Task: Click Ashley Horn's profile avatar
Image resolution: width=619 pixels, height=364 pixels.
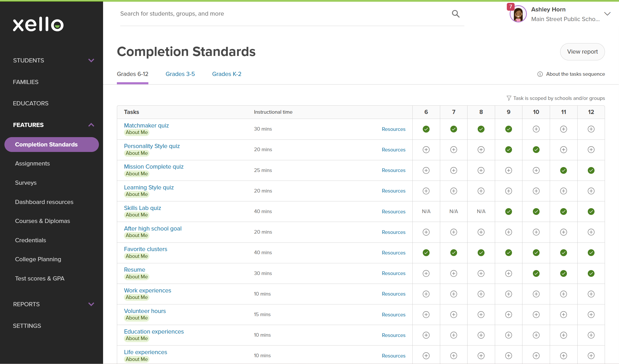Action: pyautogui.click(x=518, y=14)
